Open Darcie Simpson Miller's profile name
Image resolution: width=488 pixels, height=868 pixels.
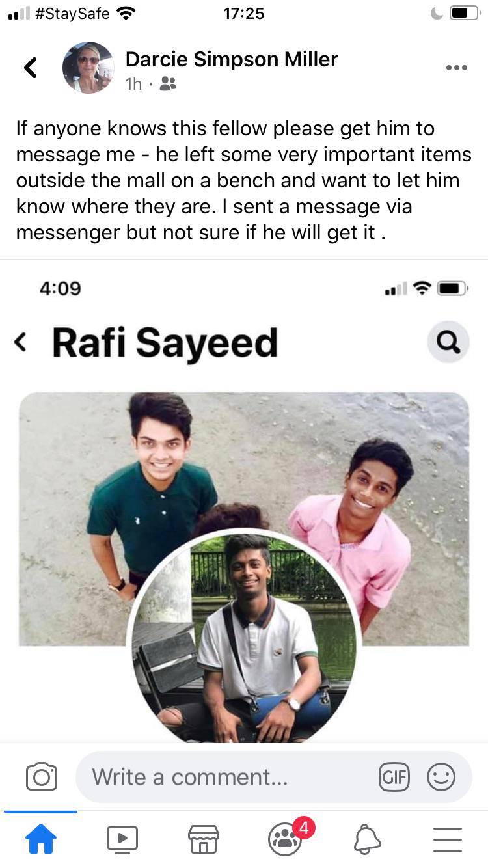232,59
